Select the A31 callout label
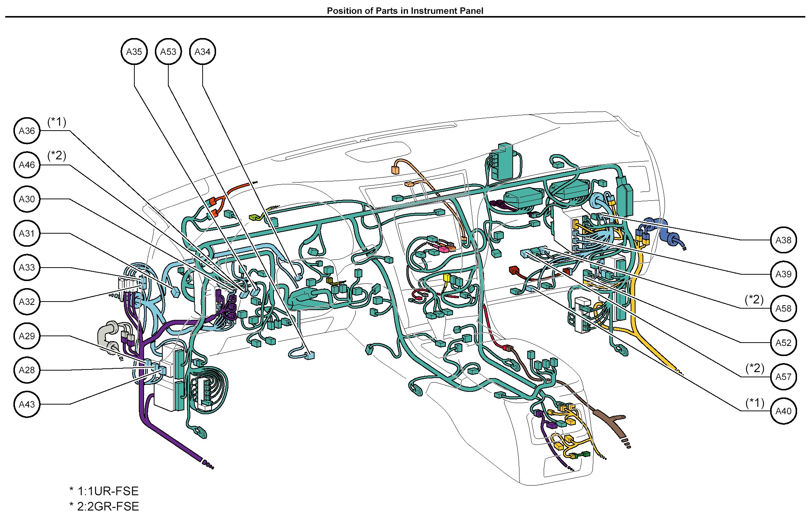The height and width of the screenshot is (518, 812). (27, 233)
